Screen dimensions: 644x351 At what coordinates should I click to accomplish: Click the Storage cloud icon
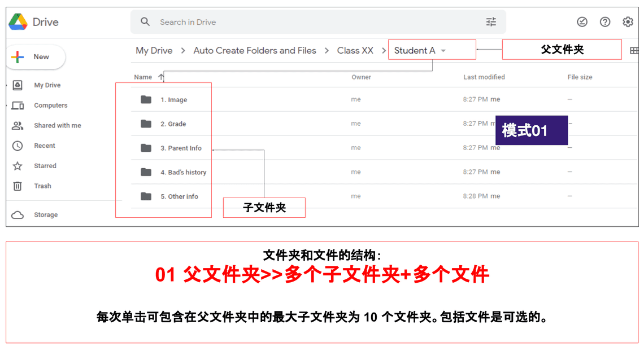tap(18, 215)
